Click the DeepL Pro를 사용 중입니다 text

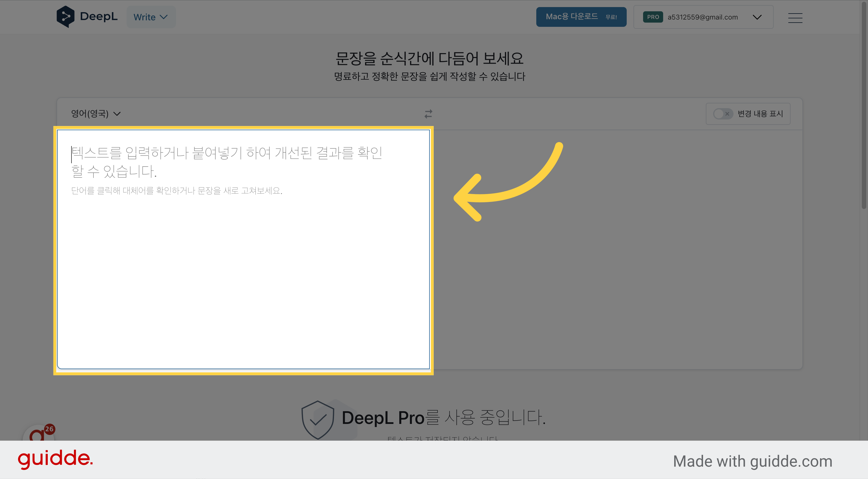(443, 418)
